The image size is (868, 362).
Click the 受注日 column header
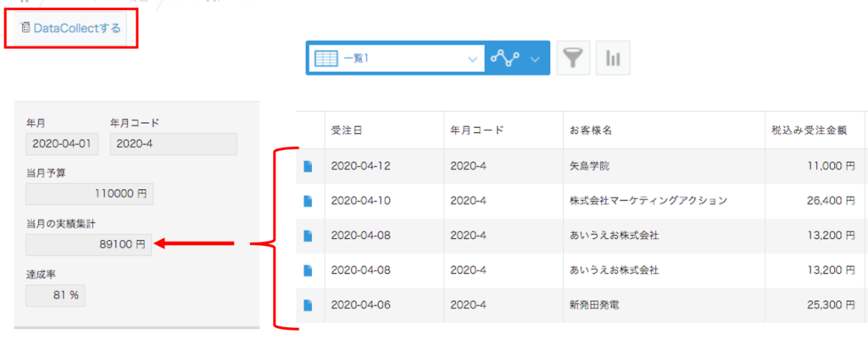[x=384, y=130]
